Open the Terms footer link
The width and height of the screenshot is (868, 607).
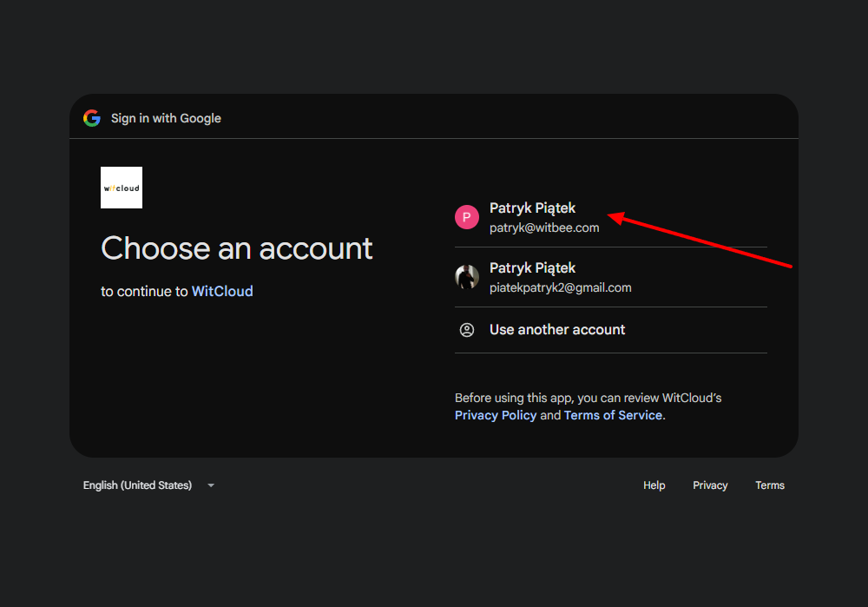(x=769, y=485)
